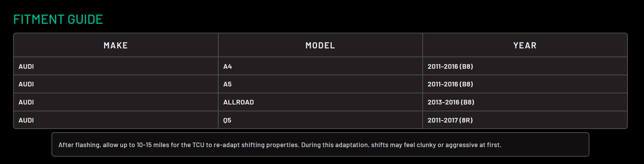Select the A4 year 2011-2016 (B8) cell
Viewport: 644px width, 164px height.
(450, 66)
